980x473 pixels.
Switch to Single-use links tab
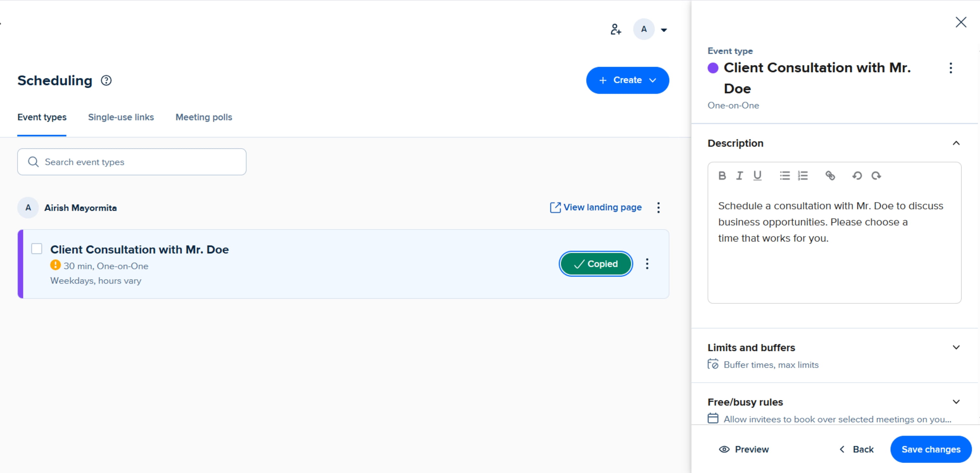(121, 117)
